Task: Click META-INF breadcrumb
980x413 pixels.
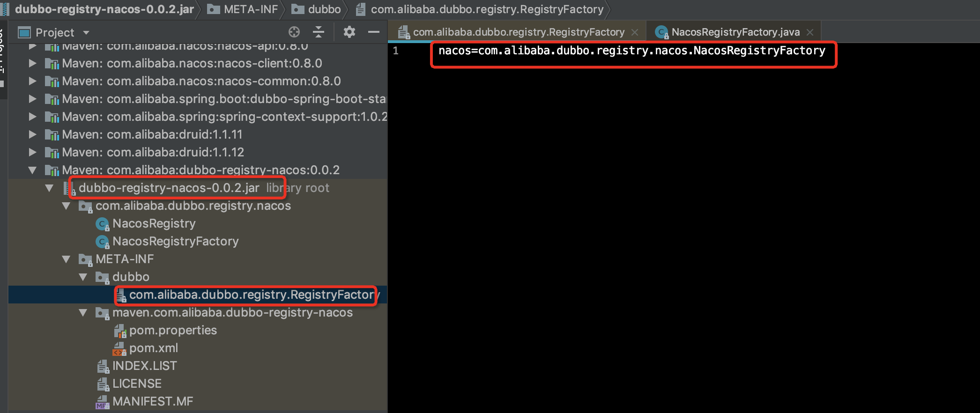Action: (x=243, y=9)
